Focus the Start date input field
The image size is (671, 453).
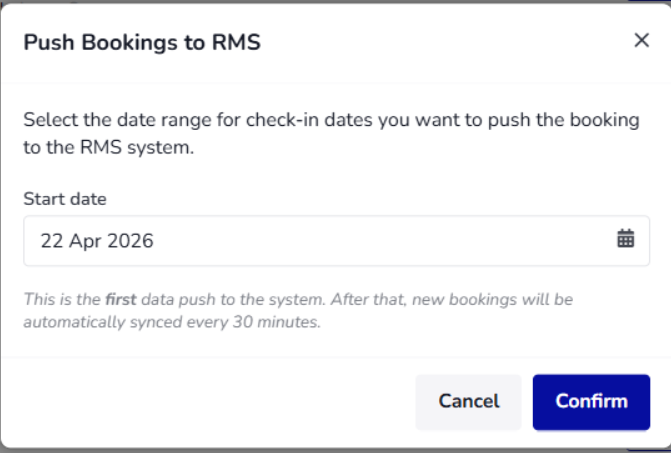point(336,240)
